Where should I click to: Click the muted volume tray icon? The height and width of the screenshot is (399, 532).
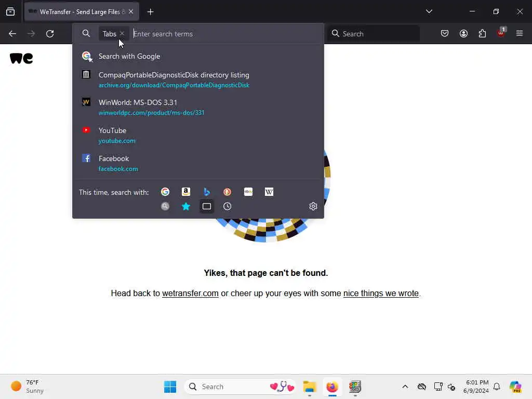(x=451, y=387)
